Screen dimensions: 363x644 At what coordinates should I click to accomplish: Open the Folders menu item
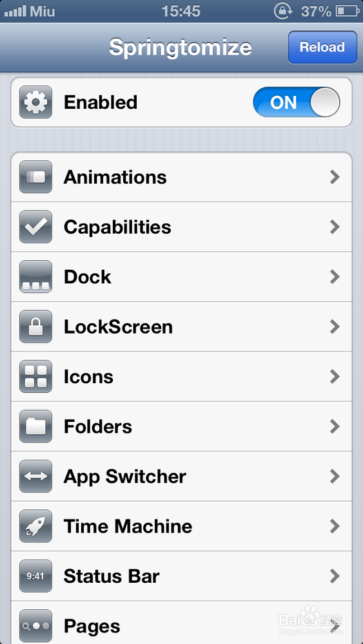pos(181,426)
